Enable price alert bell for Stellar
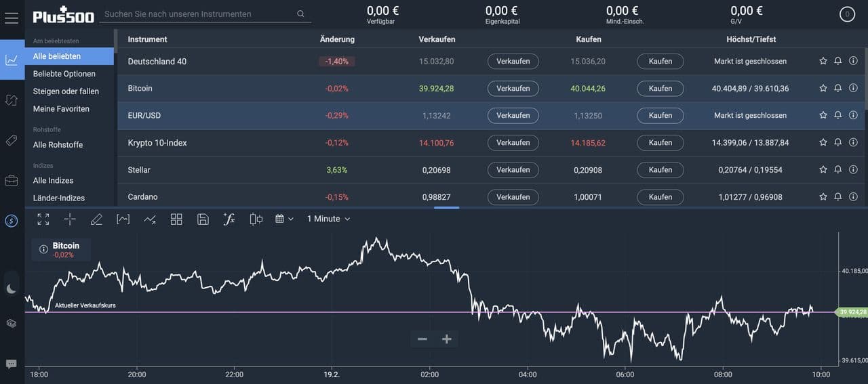 click(838, 169)
